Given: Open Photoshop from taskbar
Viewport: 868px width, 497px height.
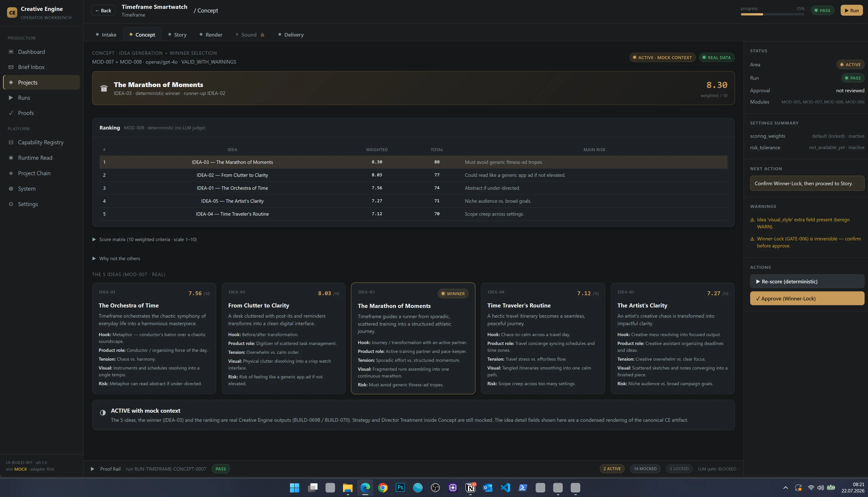Looking at the screenshot, I should point(400,488).
